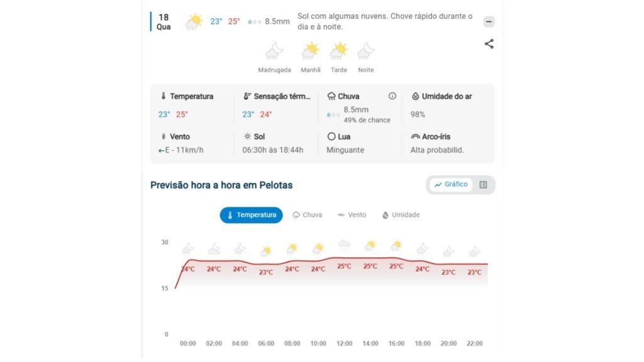Click the 22:00 time label
The image size is (644, 362).
click(x=474, y=344)
